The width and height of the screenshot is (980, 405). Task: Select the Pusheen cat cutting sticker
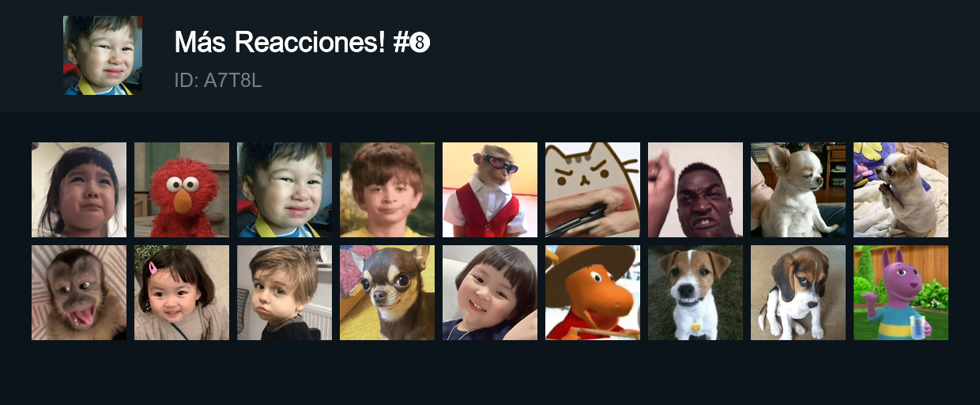(x=593, y=190)
